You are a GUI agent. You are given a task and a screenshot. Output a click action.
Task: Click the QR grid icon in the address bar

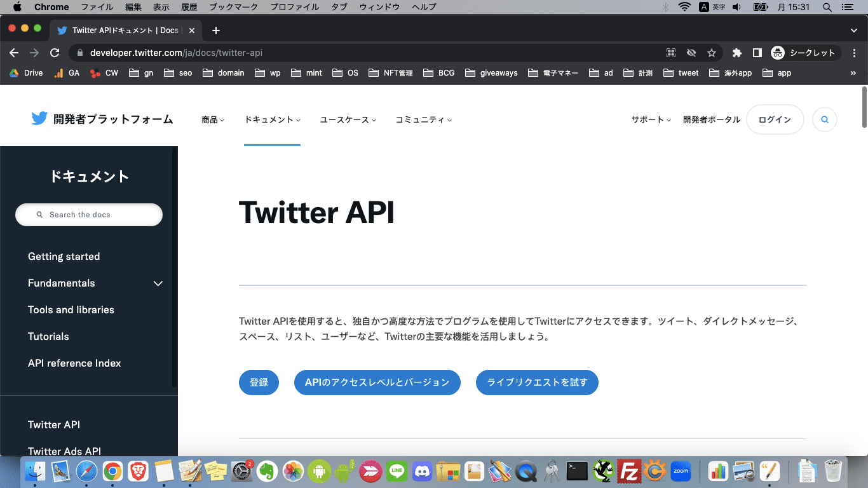pos(670,53)
